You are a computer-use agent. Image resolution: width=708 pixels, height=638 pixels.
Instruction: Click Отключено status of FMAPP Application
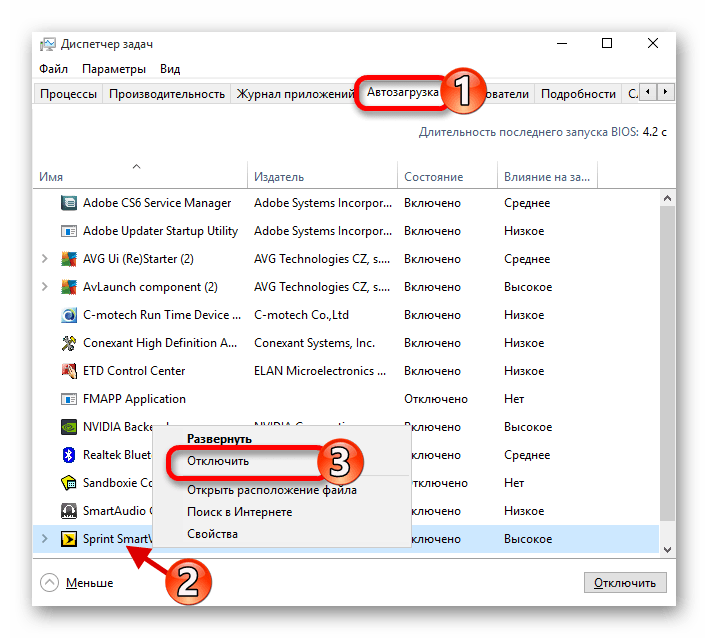tap(436, 399)
